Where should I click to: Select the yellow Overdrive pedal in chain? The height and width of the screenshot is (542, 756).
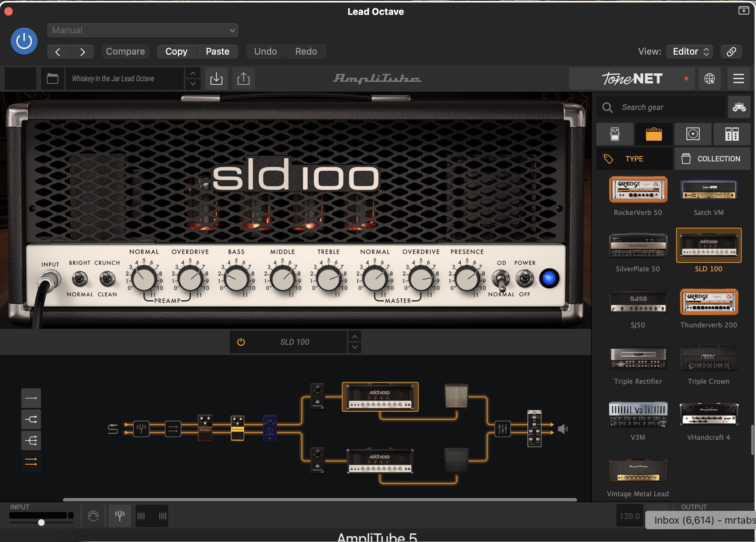point(237,428)
